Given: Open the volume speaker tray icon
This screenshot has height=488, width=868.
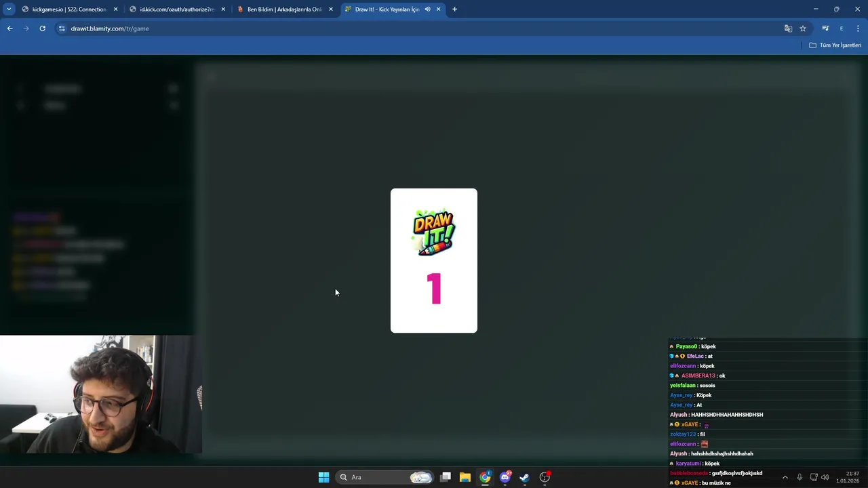Looking at the screenshot, I should coord(825,477).
